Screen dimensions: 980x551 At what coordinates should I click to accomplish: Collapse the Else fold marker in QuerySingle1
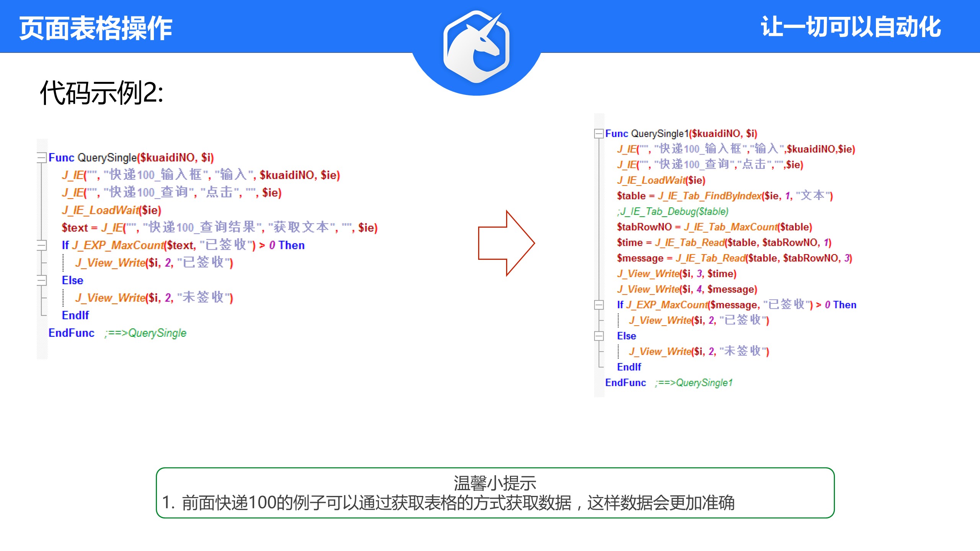599,336
